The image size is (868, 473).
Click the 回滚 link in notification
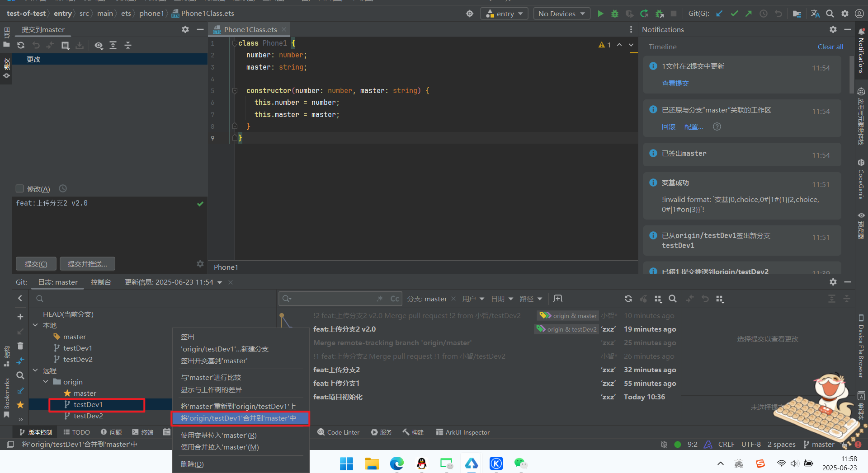(669, 126)
